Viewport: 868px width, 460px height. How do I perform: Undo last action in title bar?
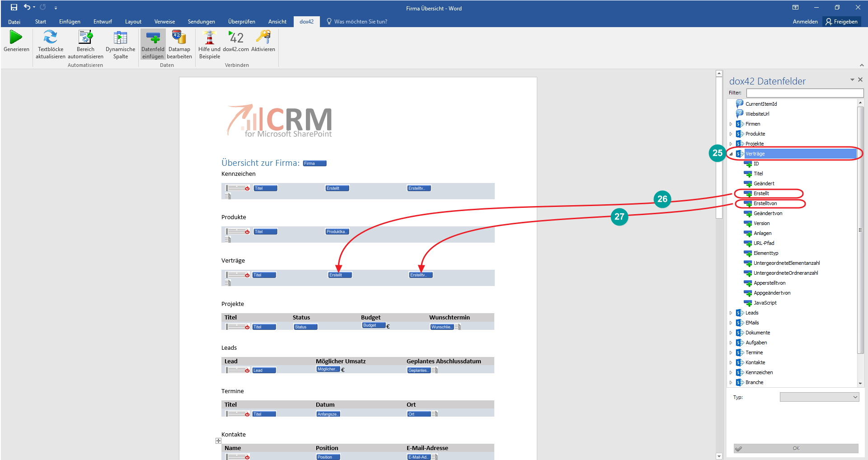[27, 7]
